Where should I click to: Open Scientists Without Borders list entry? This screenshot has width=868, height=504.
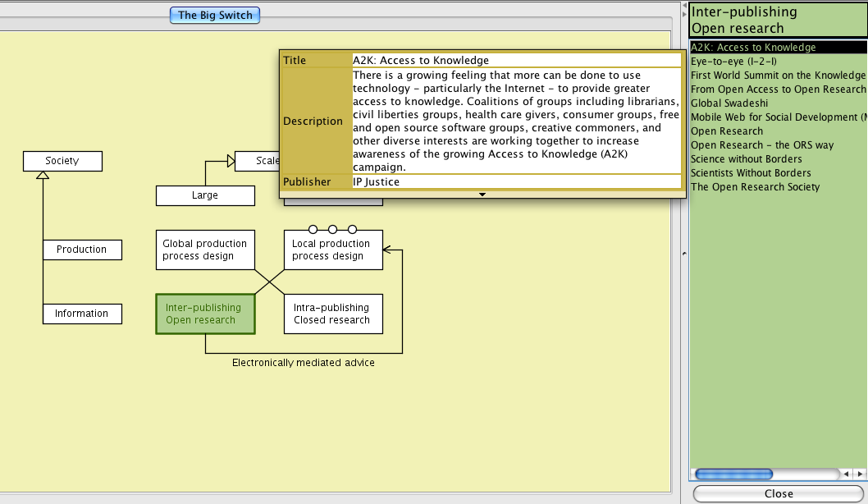[x=751, y=173]
